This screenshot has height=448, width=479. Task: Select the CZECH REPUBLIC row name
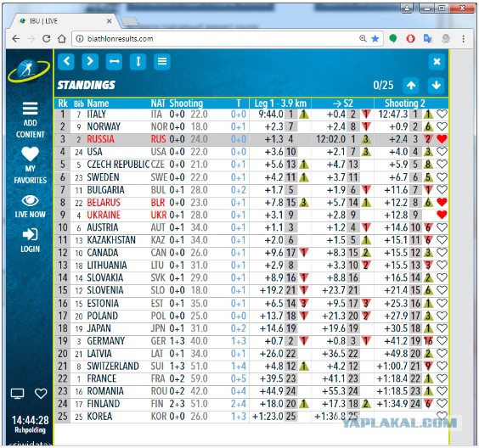tap(118, 165)
